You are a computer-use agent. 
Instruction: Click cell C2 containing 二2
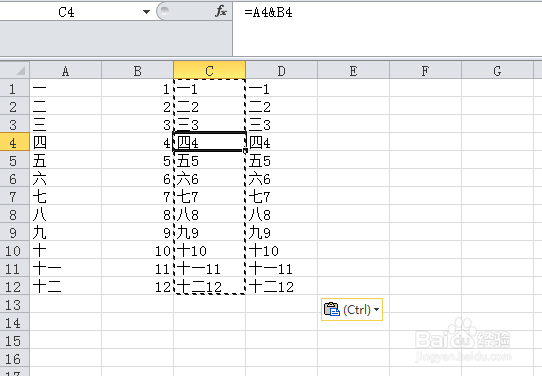(209, 106)
